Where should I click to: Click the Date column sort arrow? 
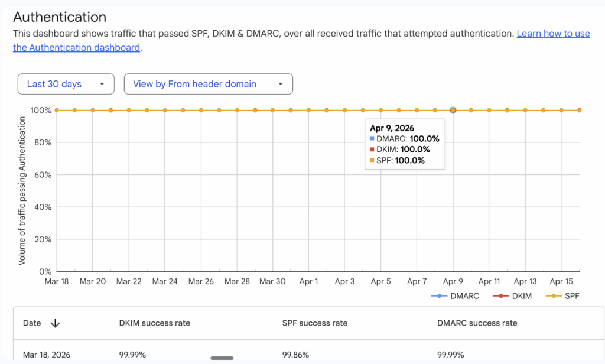(55, 323)
